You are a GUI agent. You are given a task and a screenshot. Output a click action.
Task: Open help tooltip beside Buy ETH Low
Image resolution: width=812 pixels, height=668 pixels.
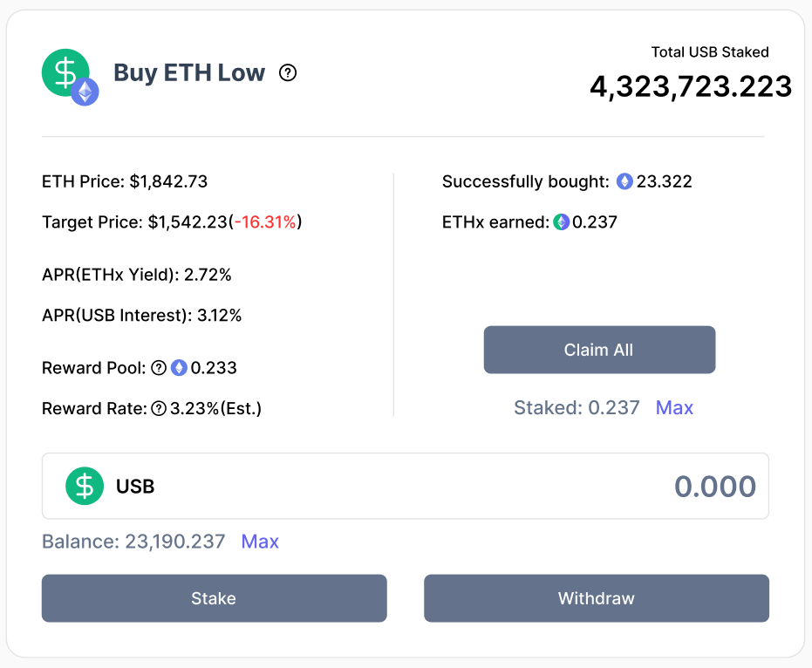(x=288, y=73)
